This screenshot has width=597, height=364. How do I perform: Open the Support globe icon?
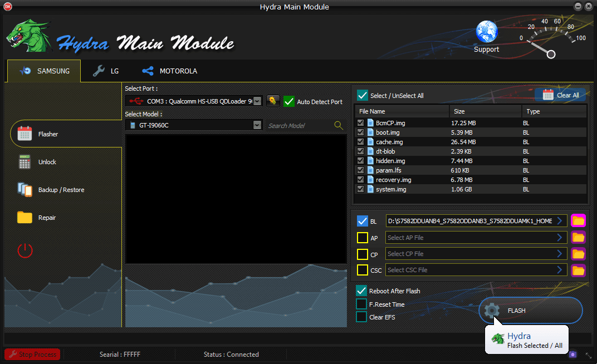click(x=487, y=32)
